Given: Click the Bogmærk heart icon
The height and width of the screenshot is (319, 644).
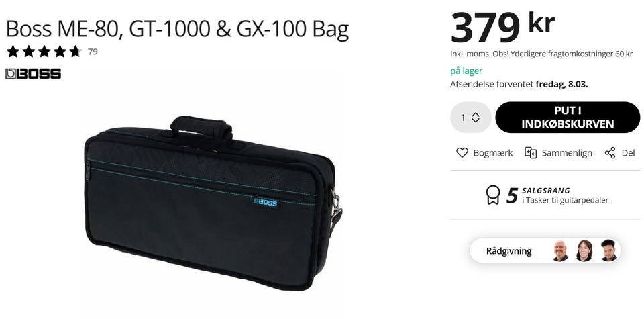Looking at the screenshot, I should click(x=462, y=153).
